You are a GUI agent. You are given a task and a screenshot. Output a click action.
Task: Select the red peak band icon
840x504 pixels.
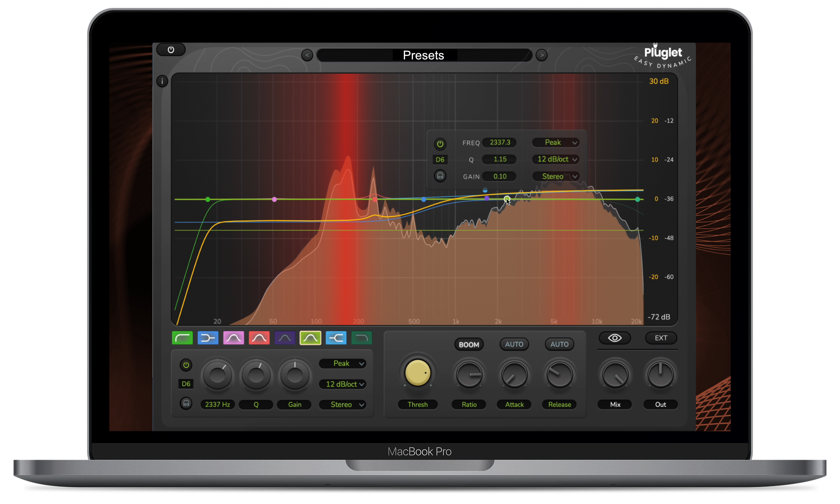(x=259, y=338)
